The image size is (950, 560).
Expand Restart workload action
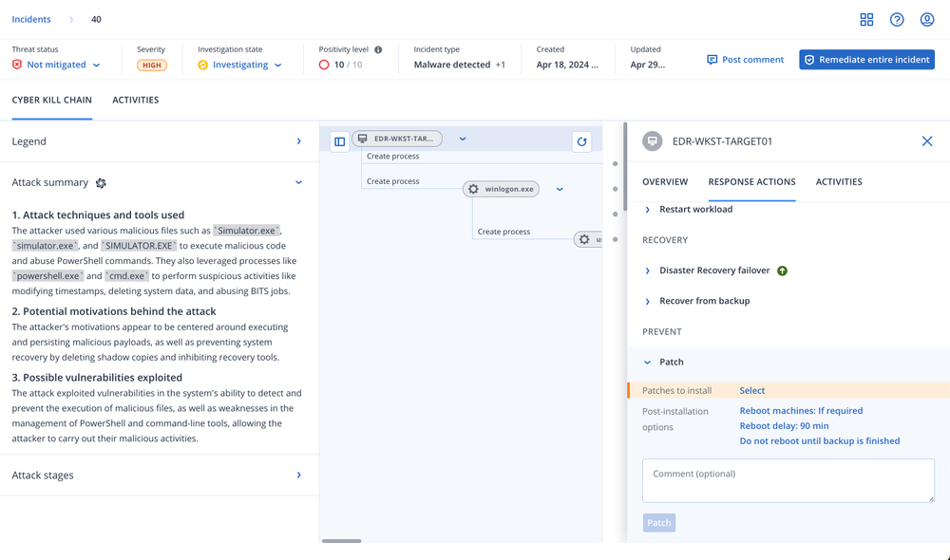648,210
